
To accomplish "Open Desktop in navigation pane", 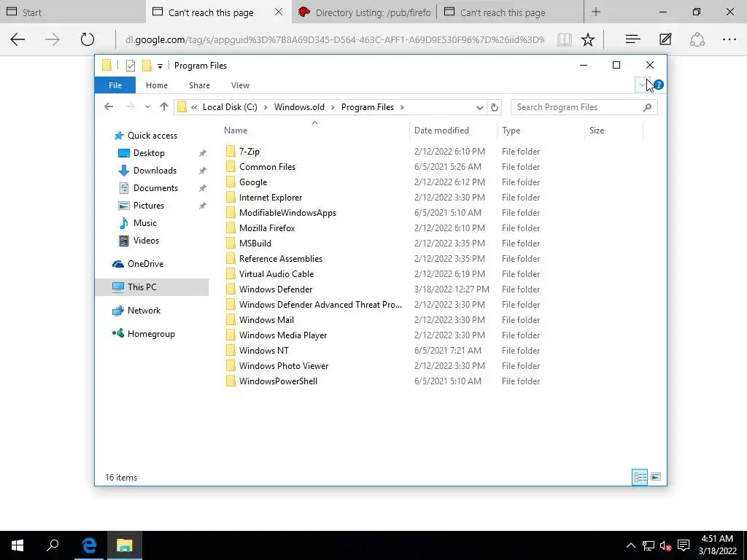I will (149, 153).
